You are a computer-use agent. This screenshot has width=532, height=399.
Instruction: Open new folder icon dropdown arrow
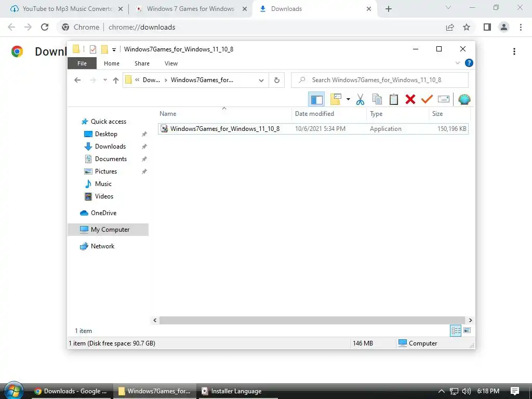(x=348, y=99)
